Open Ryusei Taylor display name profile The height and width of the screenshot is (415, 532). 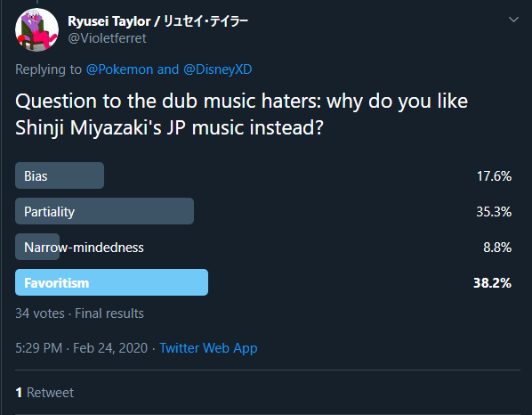(157, 21)
